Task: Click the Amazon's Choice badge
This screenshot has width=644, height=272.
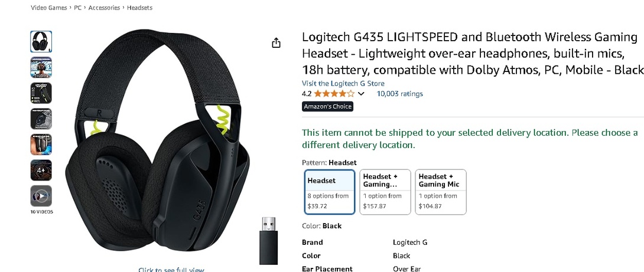Action: [328, 107]
